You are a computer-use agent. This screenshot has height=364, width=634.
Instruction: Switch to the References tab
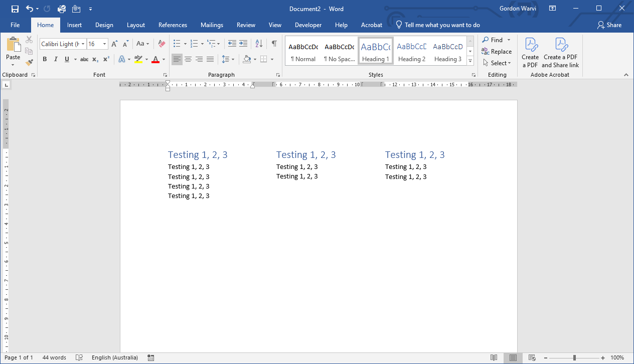(173, 25)
